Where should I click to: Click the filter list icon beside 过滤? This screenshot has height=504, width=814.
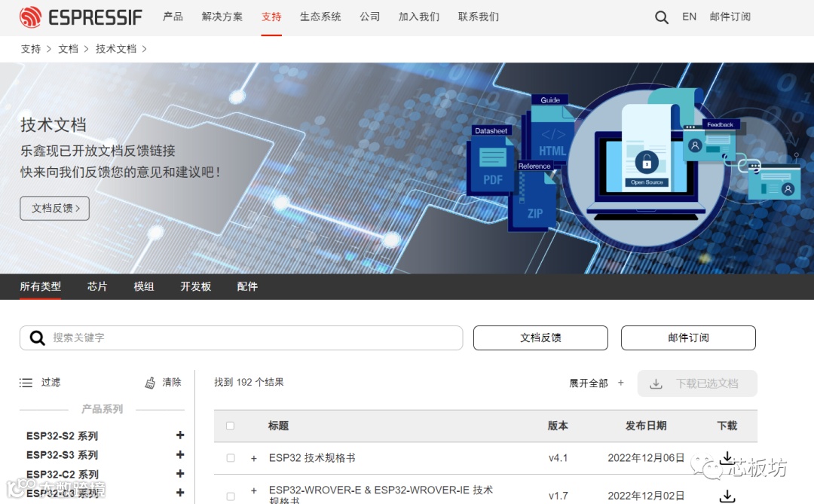(26, 383)
